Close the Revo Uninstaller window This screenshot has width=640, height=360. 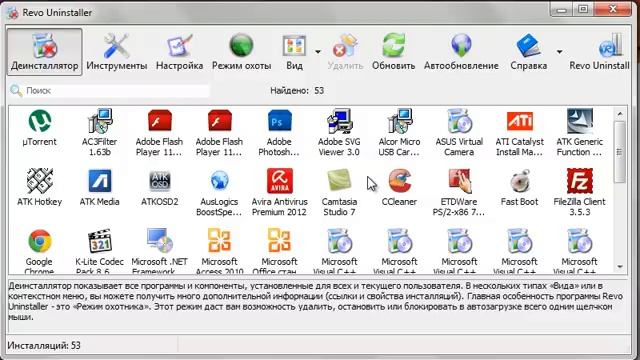click(x=613, y=9)
